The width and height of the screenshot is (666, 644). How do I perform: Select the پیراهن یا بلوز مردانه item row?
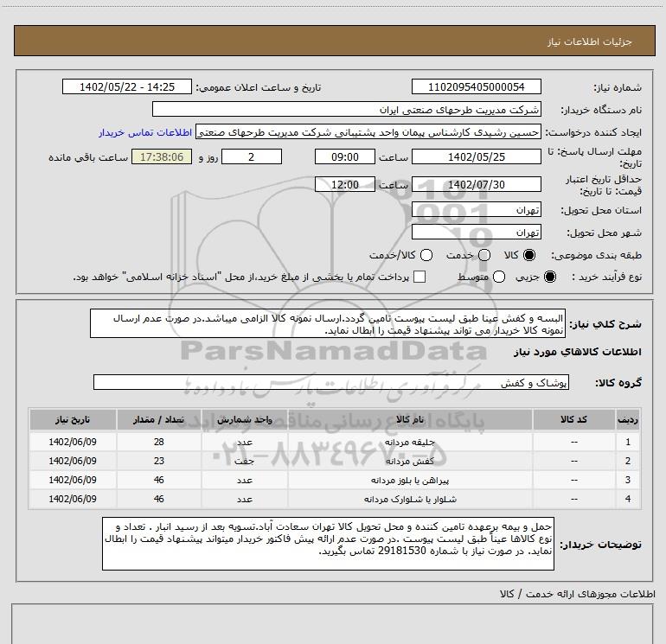tap(335, 480)
